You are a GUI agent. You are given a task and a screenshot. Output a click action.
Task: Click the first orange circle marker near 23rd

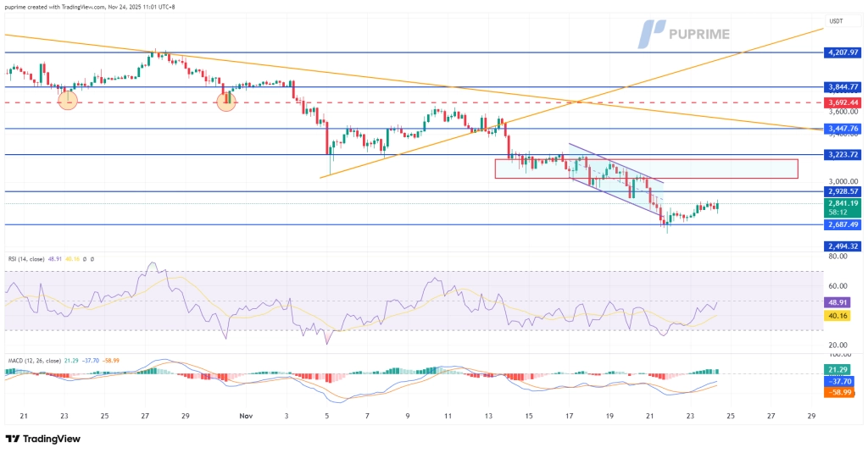coord(68,101)
